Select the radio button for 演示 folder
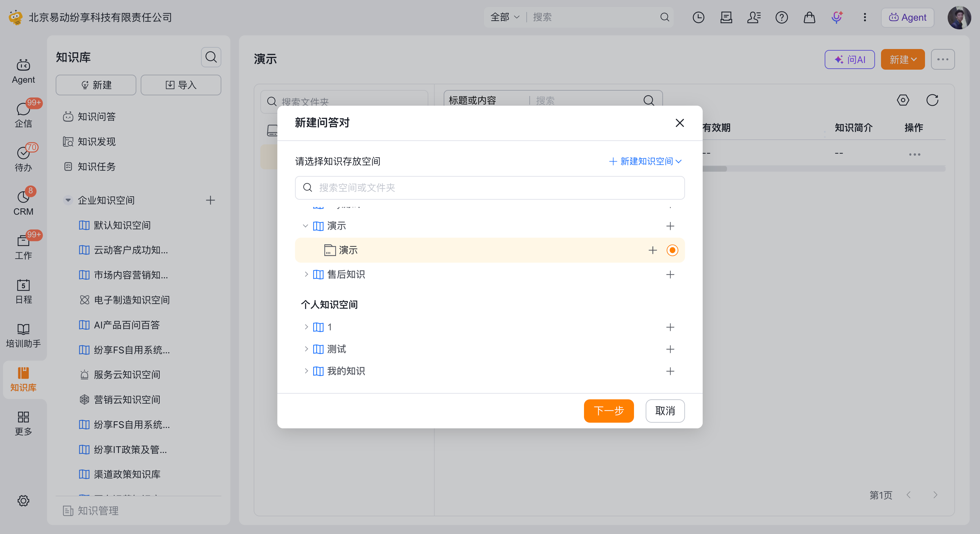The image size is (980, 534). [x=672, y=250]
